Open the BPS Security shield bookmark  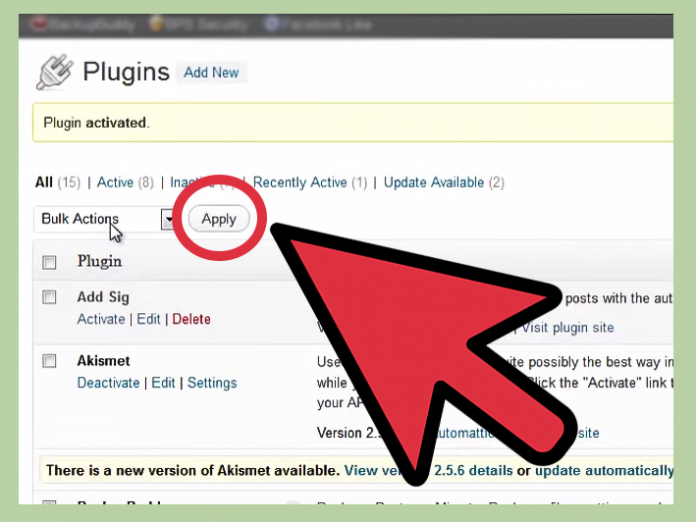click(x=156, y=21)
